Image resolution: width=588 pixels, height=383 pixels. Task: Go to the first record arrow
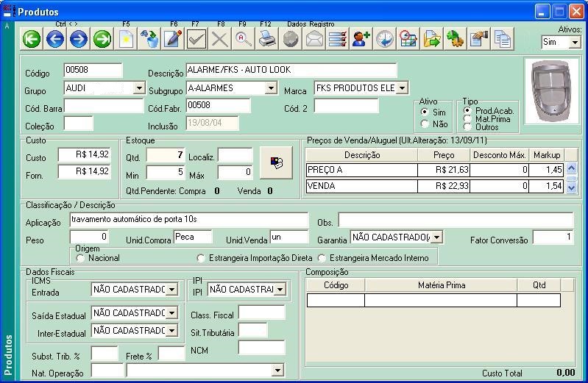[32, 39]
